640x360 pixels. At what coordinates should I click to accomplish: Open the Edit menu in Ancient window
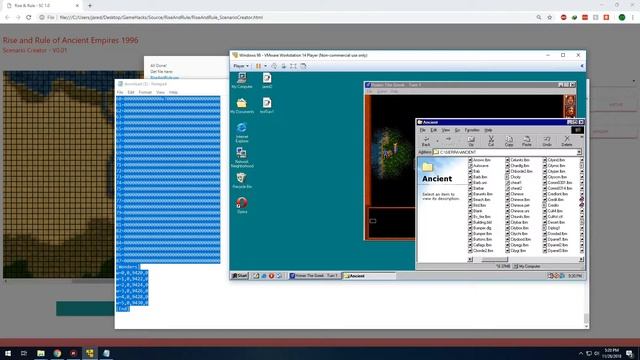tap(433, 130)
